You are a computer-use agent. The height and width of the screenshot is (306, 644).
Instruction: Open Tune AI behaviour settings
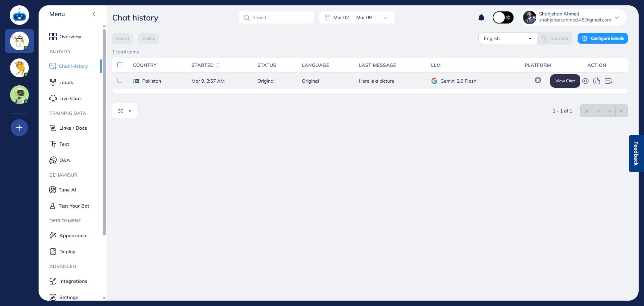point(67,190)
